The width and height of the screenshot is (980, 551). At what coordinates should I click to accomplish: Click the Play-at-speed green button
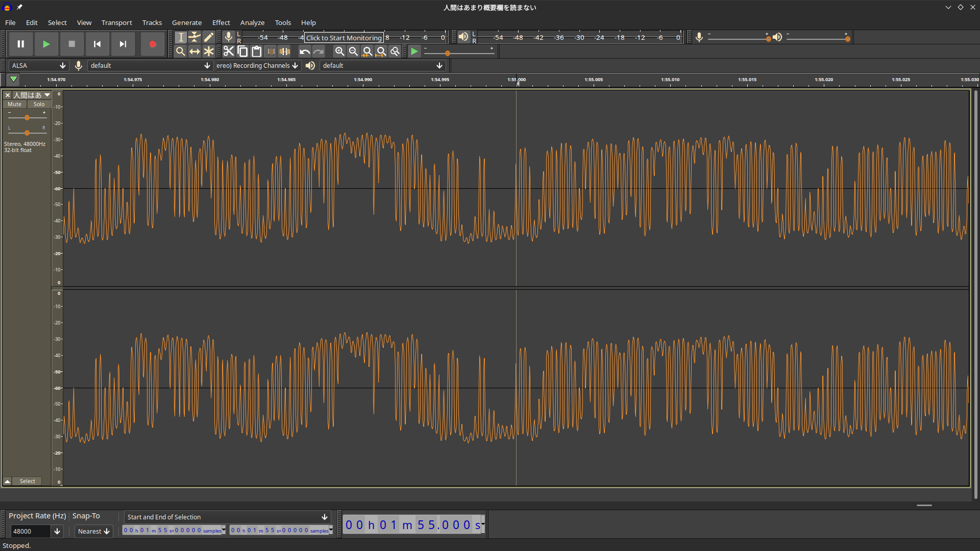[414, 51]
